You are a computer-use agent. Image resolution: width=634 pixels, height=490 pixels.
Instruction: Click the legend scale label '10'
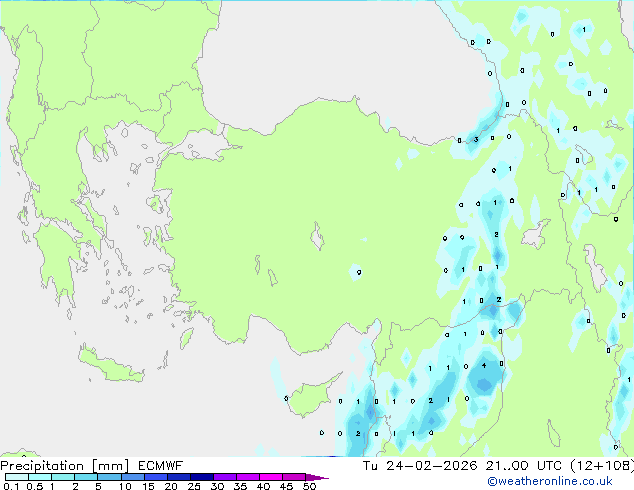(x=125, y=486)
